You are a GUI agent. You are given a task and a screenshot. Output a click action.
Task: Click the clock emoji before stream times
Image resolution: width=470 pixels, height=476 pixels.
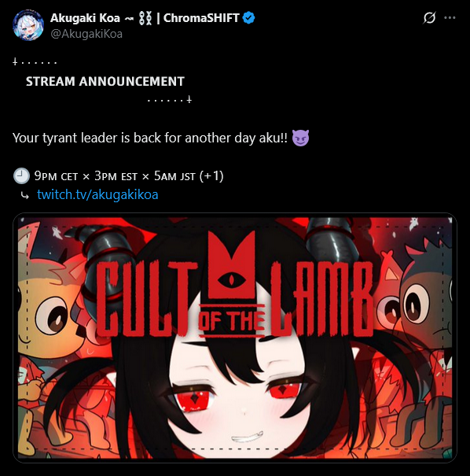21,176
